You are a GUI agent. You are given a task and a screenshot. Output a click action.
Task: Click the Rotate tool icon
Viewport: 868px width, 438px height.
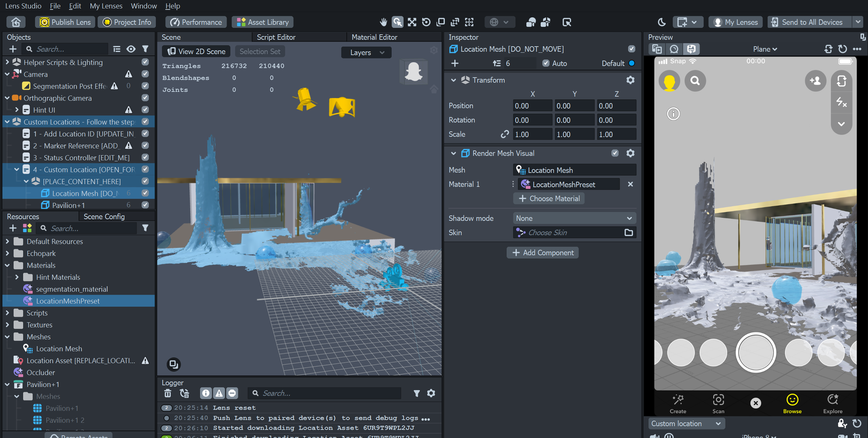426,22
